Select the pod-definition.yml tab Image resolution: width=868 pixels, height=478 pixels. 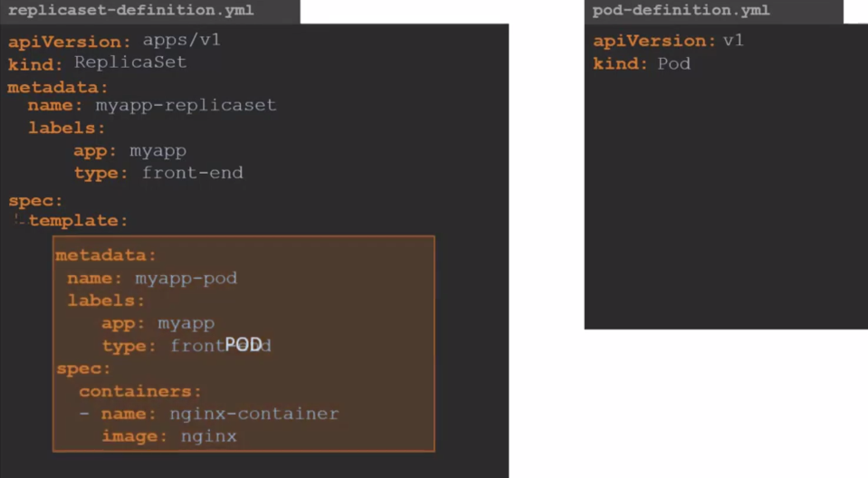pos(681,11)
